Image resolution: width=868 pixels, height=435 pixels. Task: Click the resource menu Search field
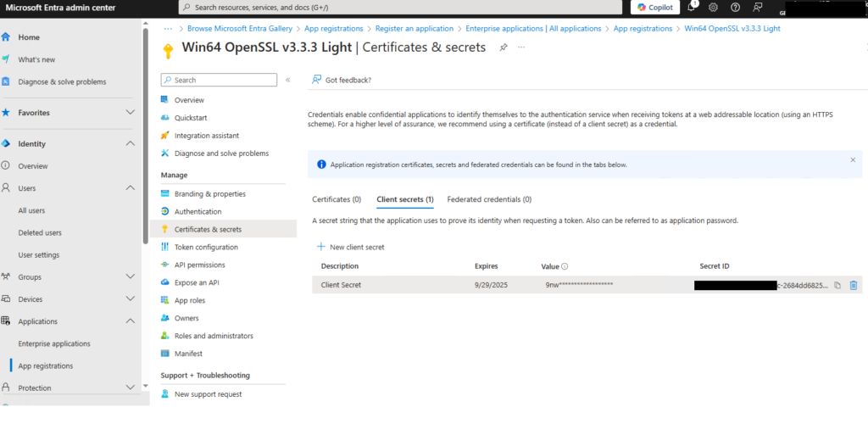click(x=220, y=80)
